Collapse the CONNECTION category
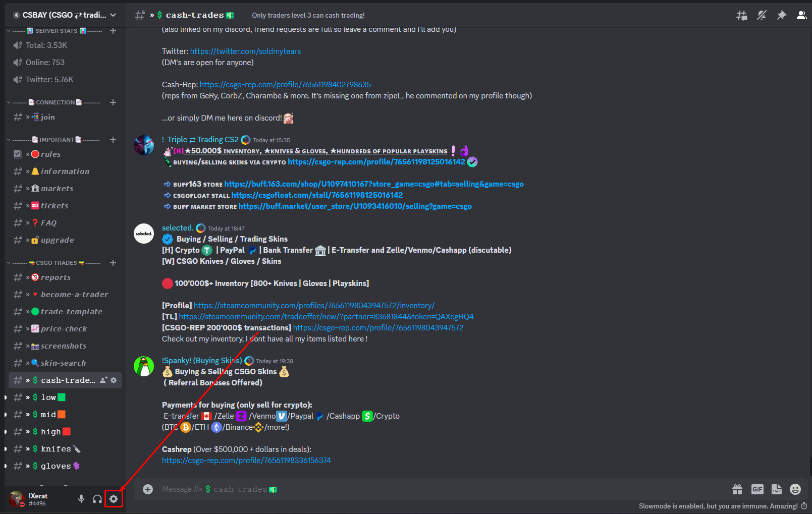Image resolution: width=812 pixels, height=514 pixels. [55, 102]
